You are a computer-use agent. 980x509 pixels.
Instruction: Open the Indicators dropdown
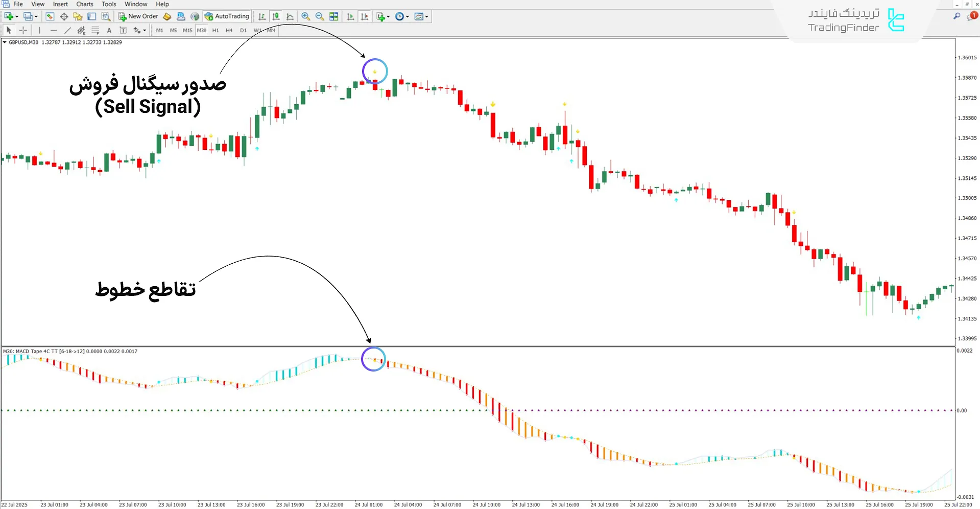click(382, 16)
